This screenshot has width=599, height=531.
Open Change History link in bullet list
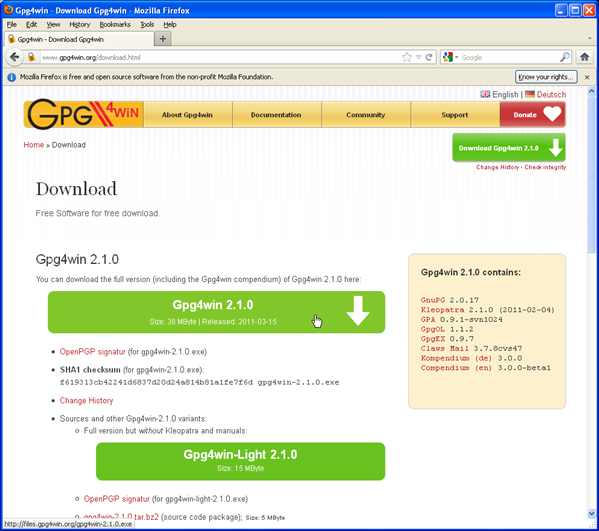(x=86, y=400)
